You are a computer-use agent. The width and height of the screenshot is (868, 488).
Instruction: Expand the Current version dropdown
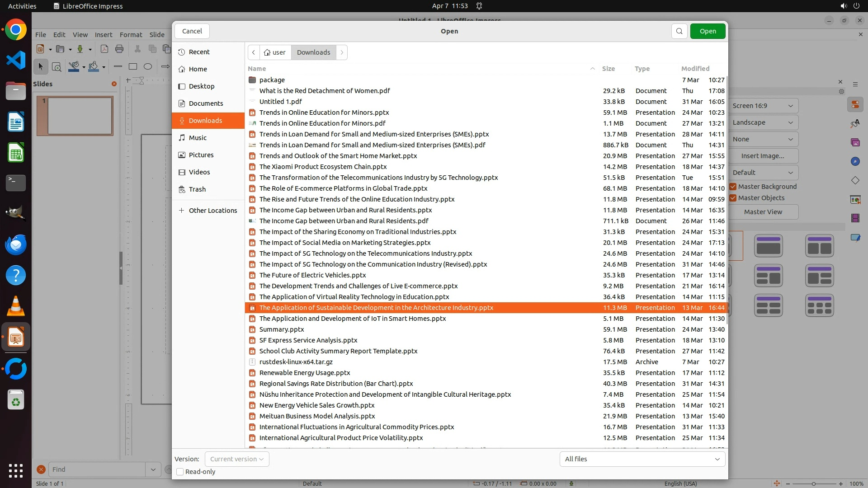coord(236,459)
